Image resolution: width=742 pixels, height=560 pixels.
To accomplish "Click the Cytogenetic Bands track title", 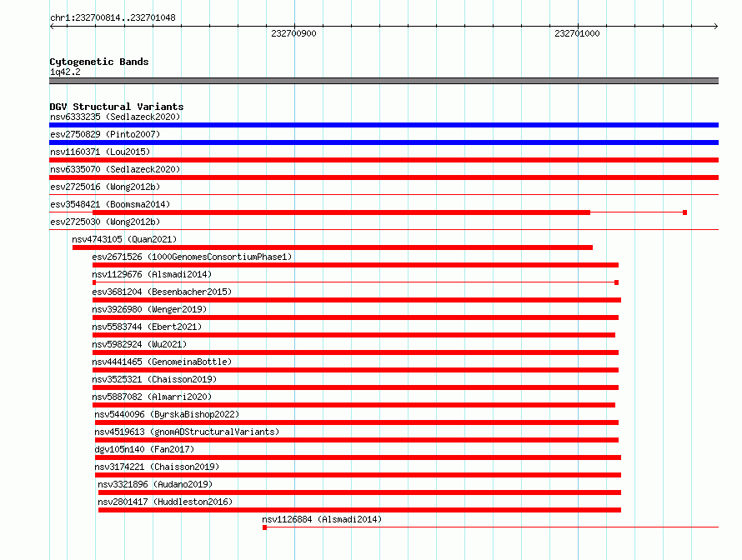I will tap(99, 62).
